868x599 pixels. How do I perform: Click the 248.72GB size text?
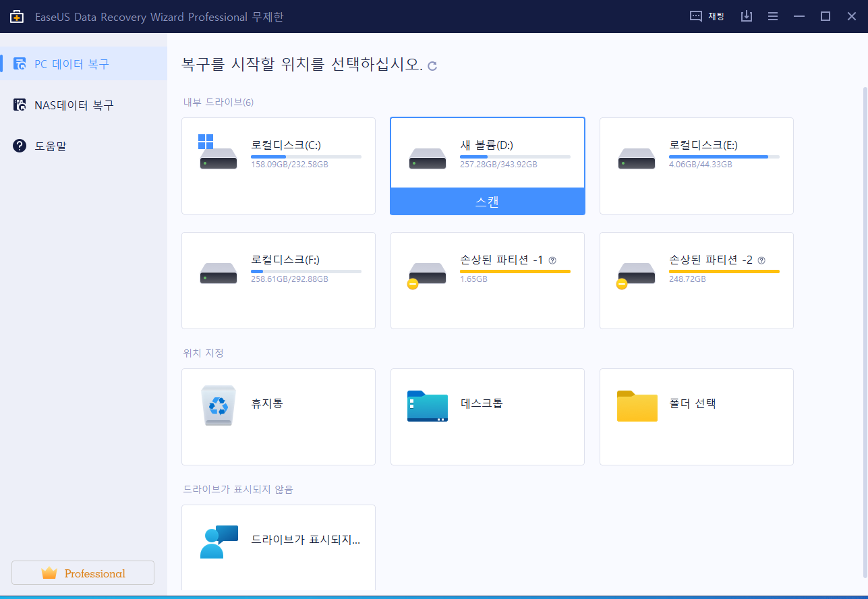tap(687, 279)
